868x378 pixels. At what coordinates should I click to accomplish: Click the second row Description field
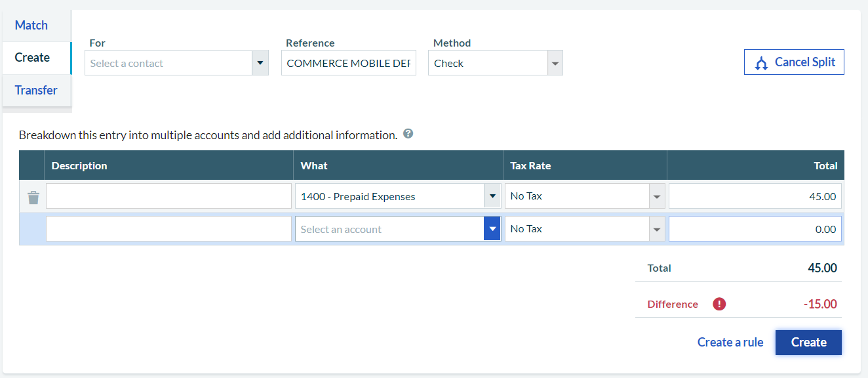(x=168, y=229)
